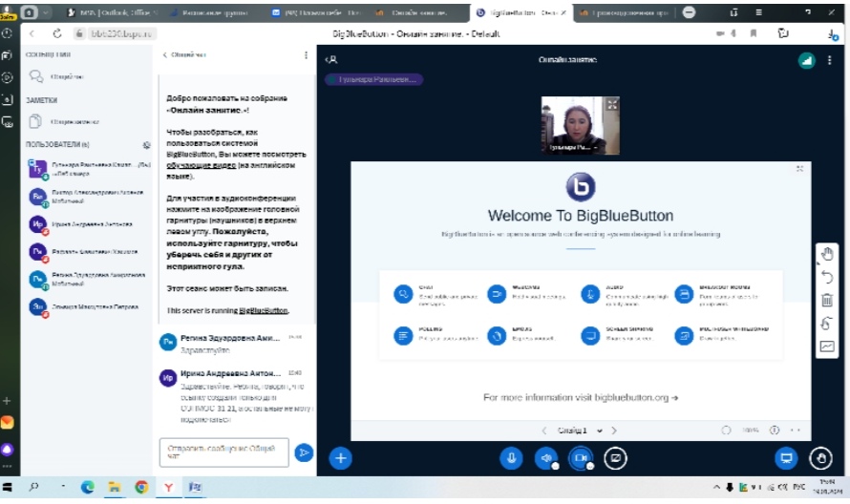Toggle the webcam sharing button
The width and height of the screenshot is (850, 504).
[x=581, y=458]
